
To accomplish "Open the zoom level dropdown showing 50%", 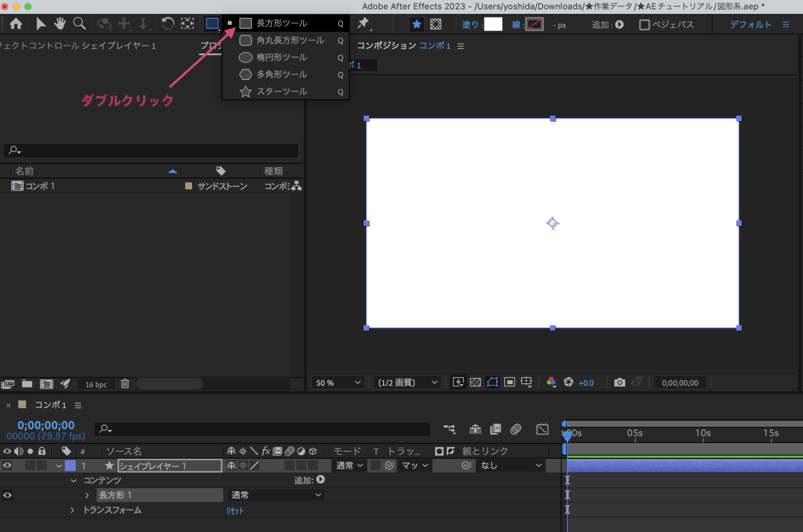I will [337, 382].
